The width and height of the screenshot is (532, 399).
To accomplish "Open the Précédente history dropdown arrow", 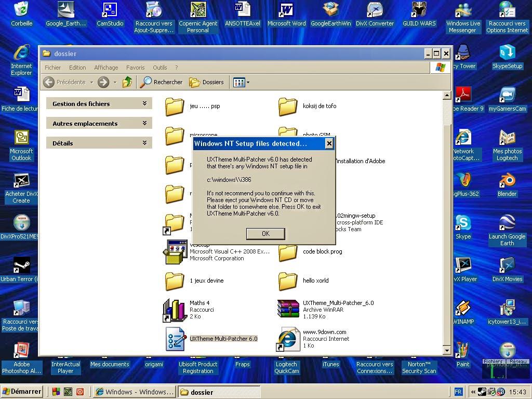I will click(x=91, y=82).
